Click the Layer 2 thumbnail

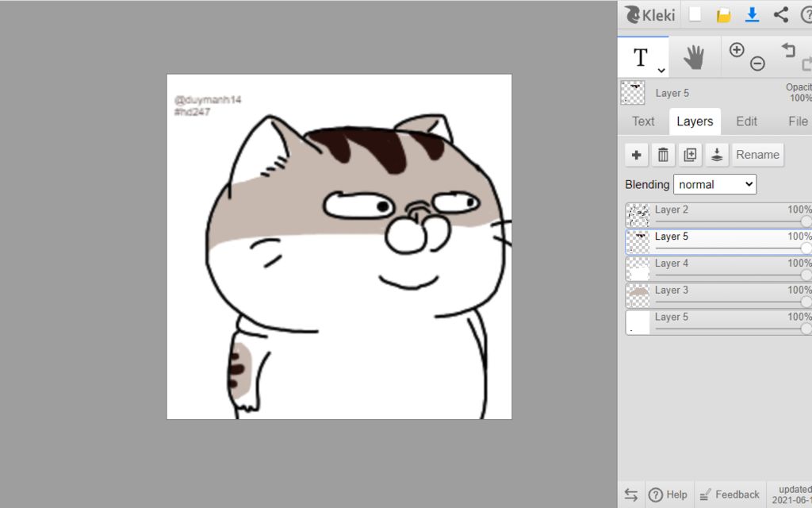coord(638,216)
